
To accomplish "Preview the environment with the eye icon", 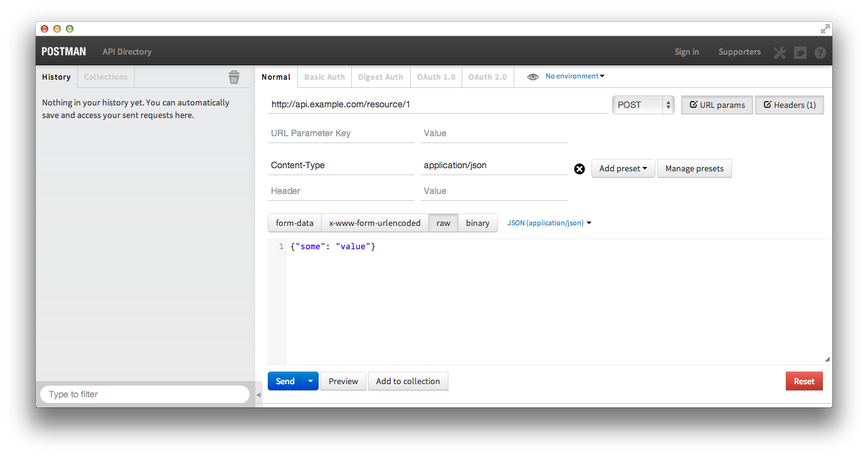I will pyautogui.click(x=532, y=76).
